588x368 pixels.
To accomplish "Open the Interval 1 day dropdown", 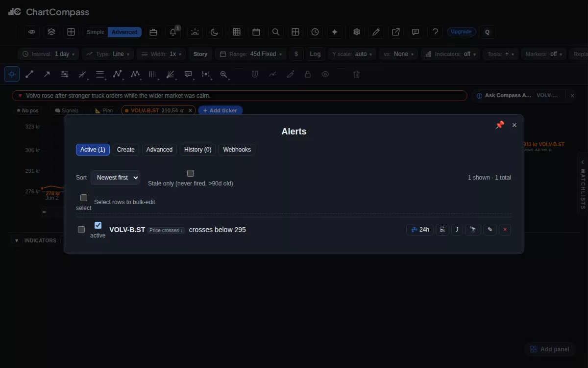I will [x=48, y=54].
